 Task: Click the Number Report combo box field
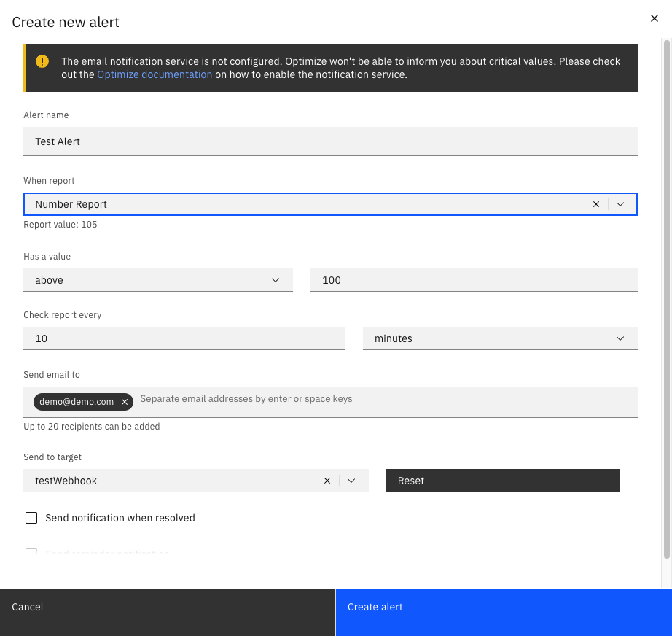tap(306, 204)
